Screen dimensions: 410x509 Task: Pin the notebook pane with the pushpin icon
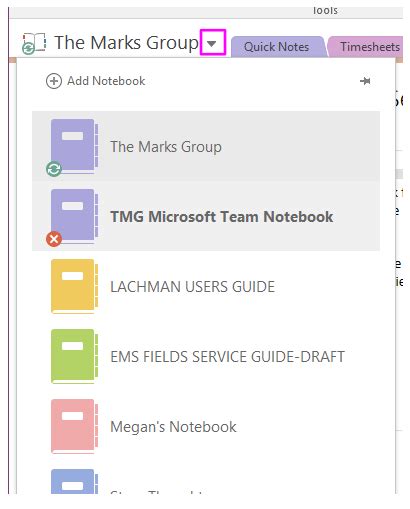[x=365, y=81]
